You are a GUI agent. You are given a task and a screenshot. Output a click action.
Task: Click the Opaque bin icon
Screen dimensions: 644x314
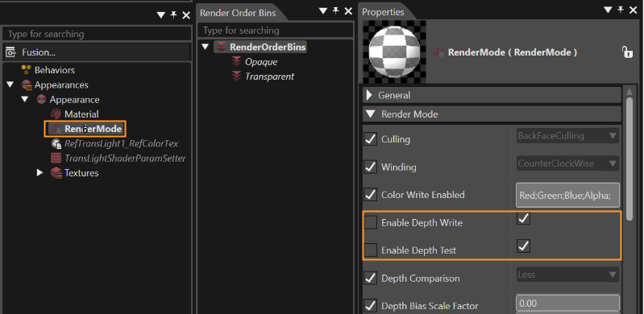point(236,62)
